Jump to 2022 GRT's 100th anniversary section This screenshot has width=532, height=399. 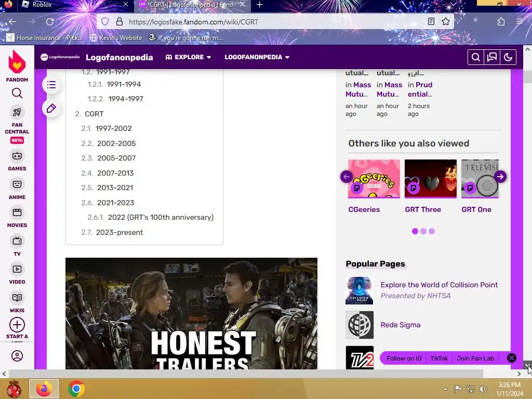click(151, 217)
